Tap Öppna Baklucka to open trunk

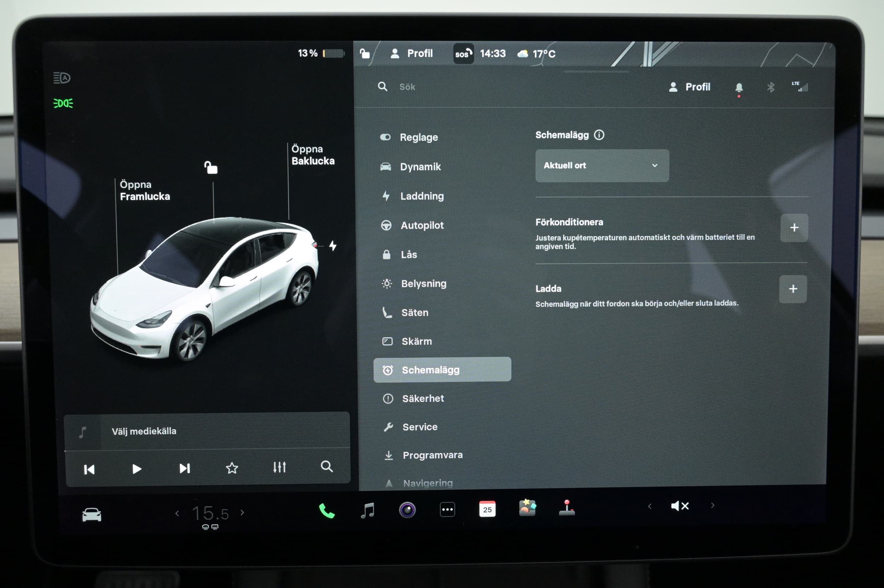(x=313, y=155)
